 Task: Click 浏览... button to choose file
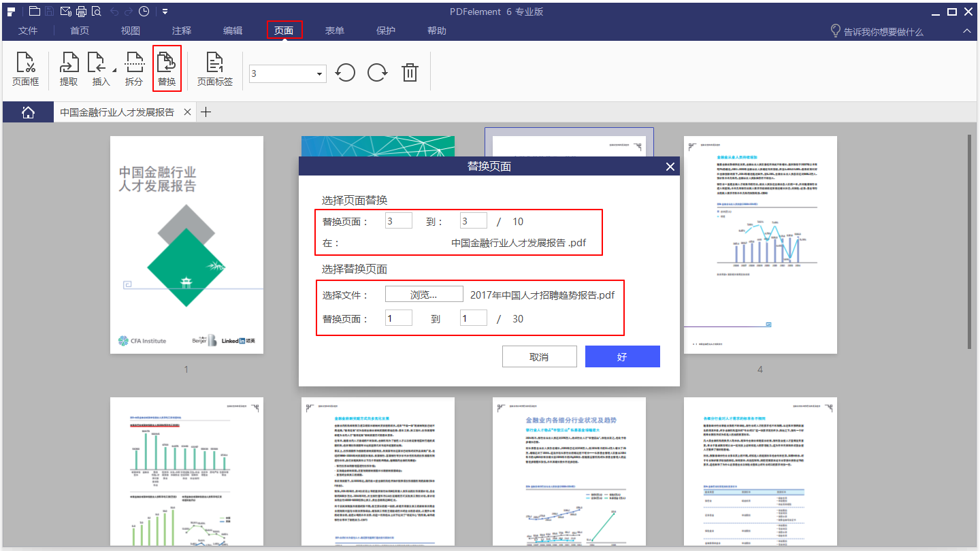[424, 295]
